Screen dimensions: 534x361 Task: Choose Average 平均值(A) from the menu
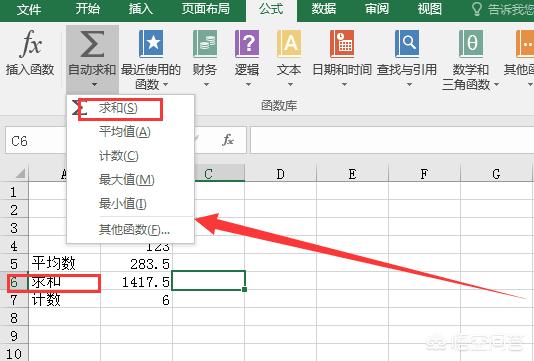(130, 132)
